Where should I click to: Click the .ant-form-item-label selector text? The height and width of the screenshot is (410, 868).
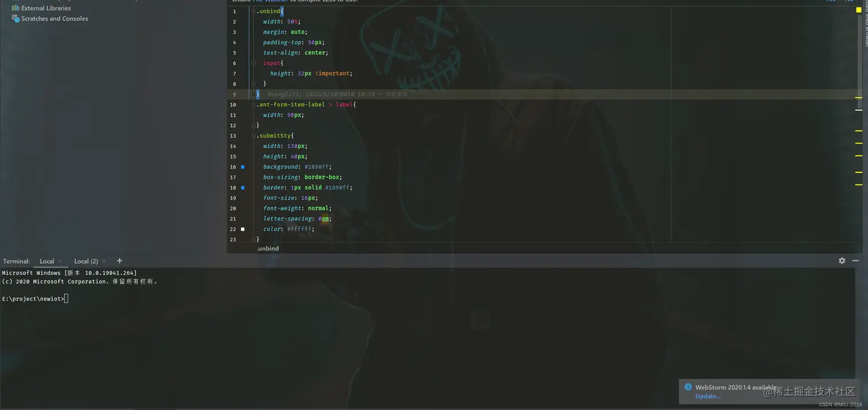[290, 105]
